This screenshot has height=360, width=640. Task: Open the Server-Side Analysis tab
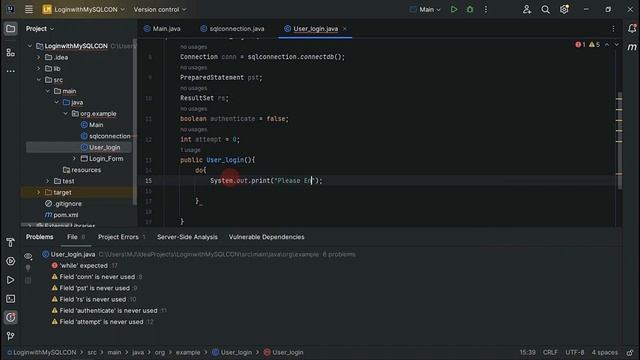[x=187, y=237]
